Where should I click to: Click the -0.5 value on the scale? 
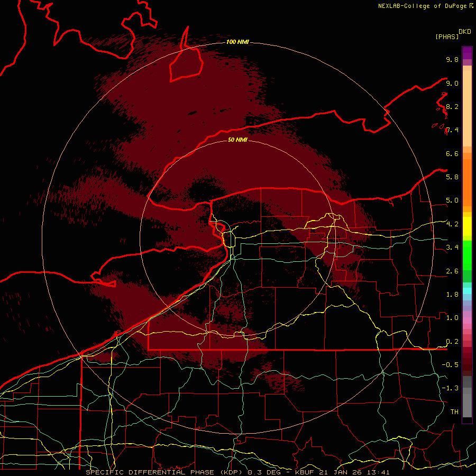[450, 364]
